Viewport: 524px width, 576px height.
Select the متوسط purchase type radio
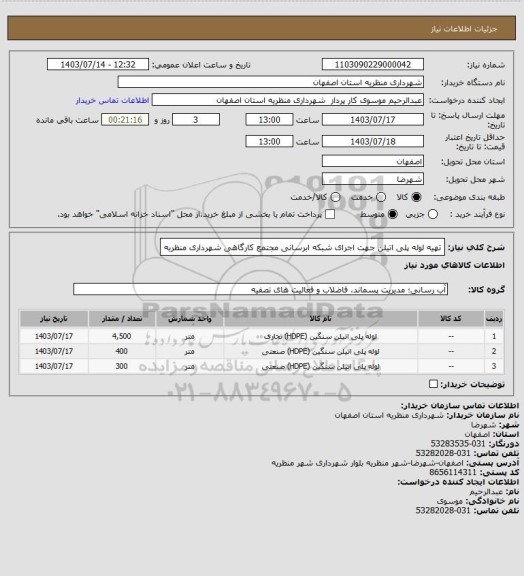pos(393,214)
